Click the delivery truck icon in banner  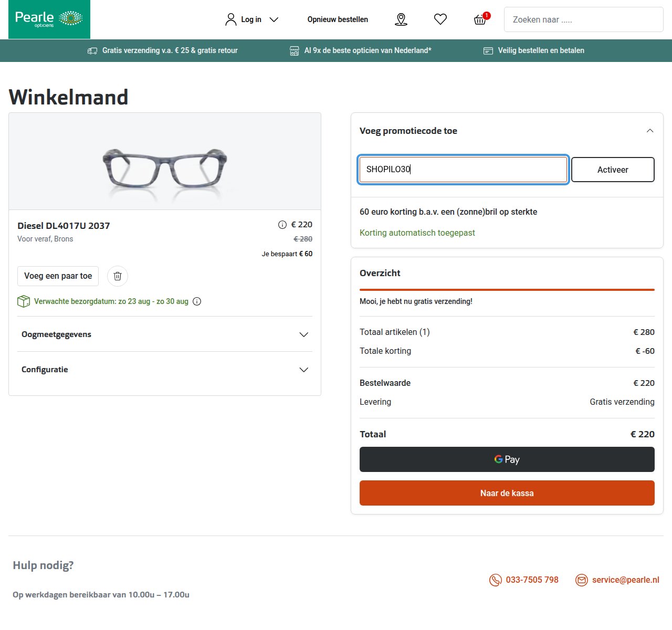(92, 51)
